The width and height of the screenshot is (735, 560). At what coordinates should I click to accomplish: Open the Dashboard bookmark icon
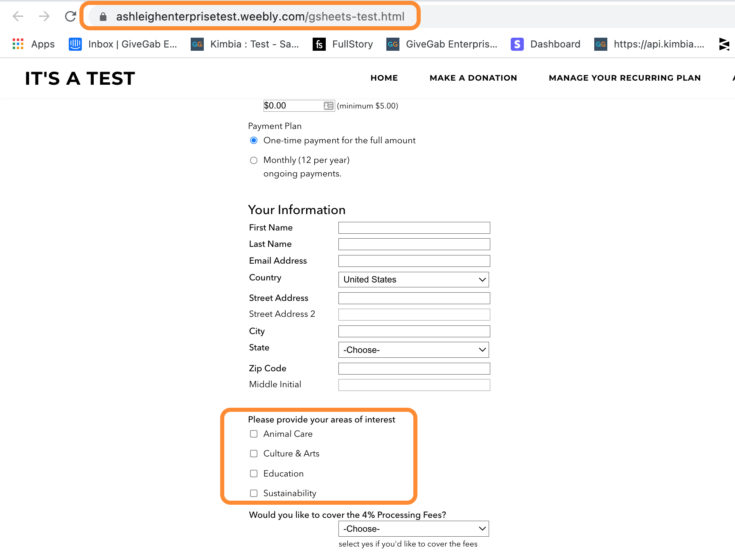coord(517,44)
